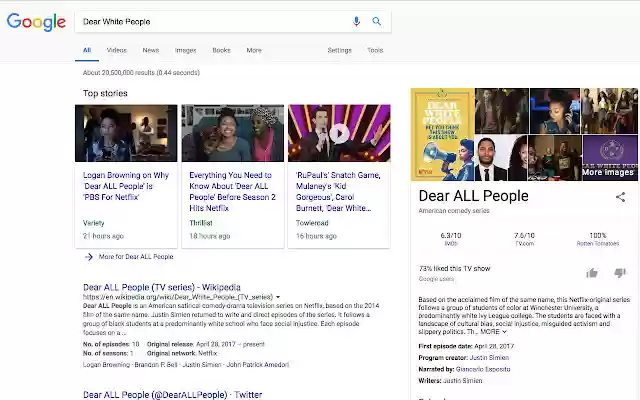The height and width of the screenshot is (400, 640).
Task: Select the All results tab
Action: [87, 50]
